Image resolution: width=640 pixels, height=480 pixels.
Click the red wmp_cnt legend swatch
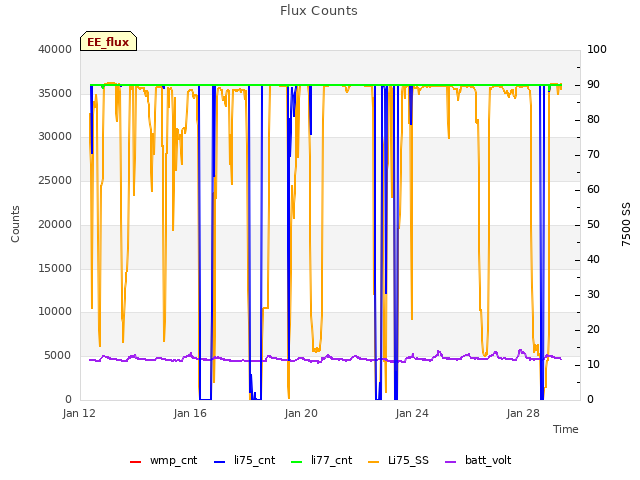click(136, 462)
